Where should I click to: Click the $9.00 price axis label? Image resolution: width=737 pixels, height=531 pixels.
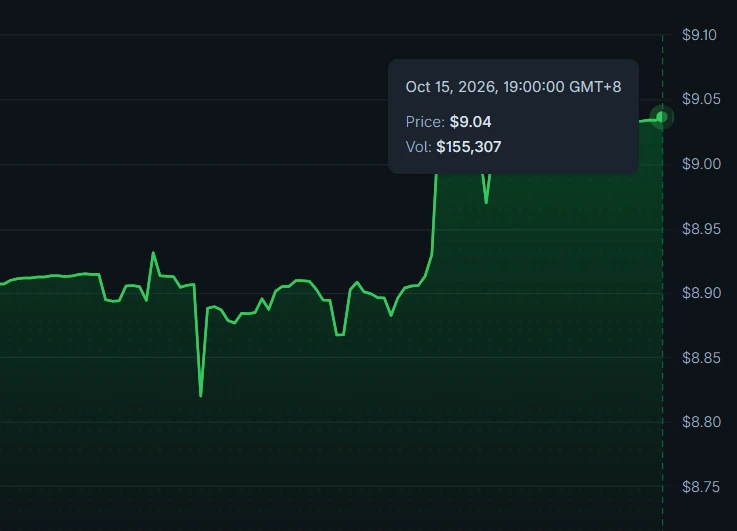click(701, 164)
